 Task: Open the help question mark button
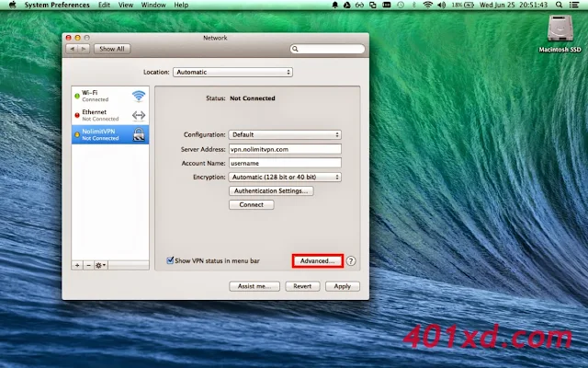[x=351, y=260]
